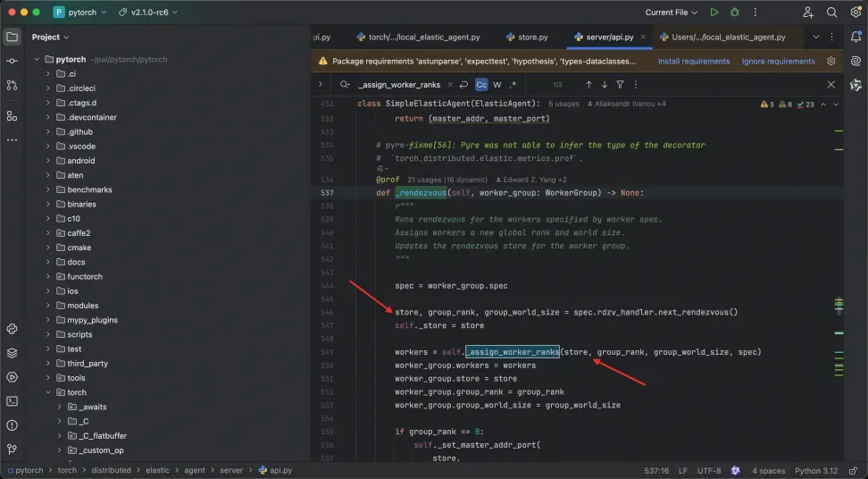Run the current file
Image resolution: width=868 pixels, height=479 pixels.
point(714,13)
